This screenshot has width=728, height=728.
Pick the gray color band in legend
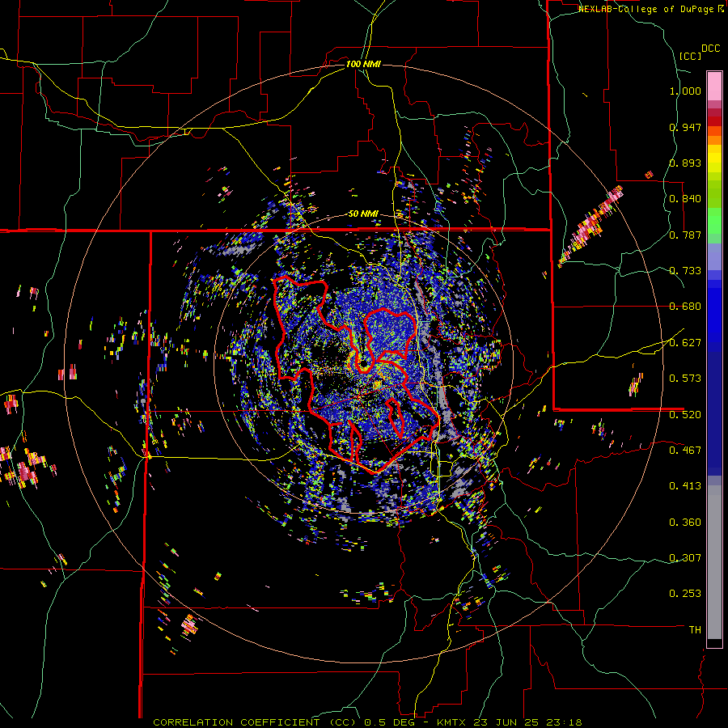point(714,562)
